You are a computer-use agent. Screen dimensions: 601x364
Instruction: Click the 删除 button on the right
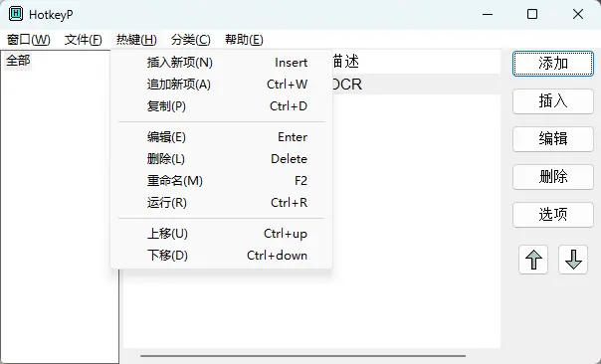click(x=553, y=177)
